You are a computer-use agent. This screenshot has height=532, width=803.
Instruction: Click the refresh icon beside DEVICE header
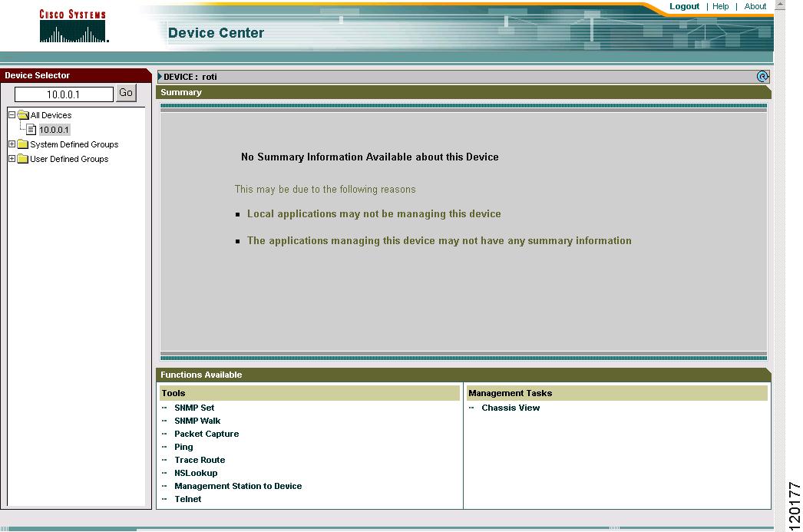pyautogui.click(x=762, y=76)
